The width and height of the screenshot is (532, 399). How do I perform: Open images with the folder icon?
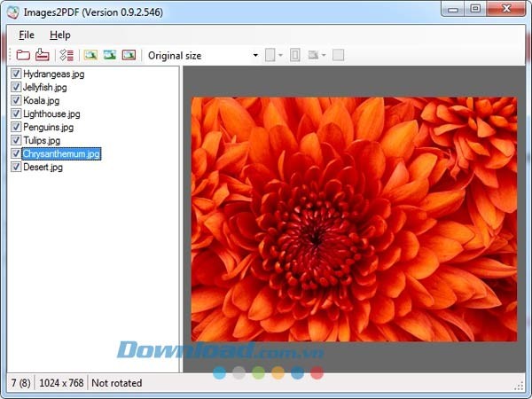(23, 55)
